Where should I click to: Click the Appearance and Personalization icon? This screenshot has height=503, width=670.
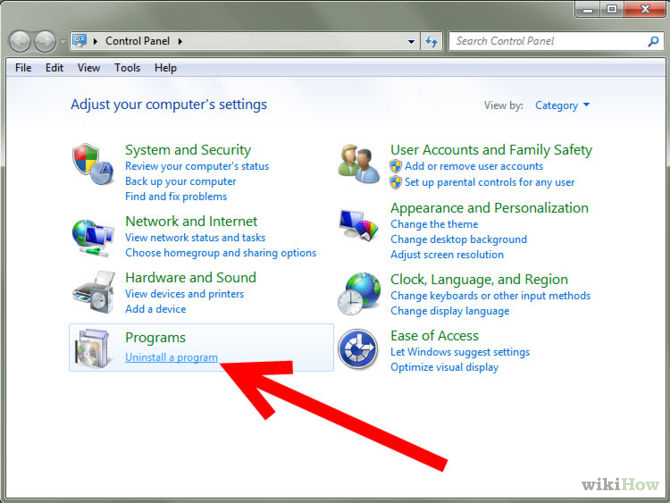359,224
